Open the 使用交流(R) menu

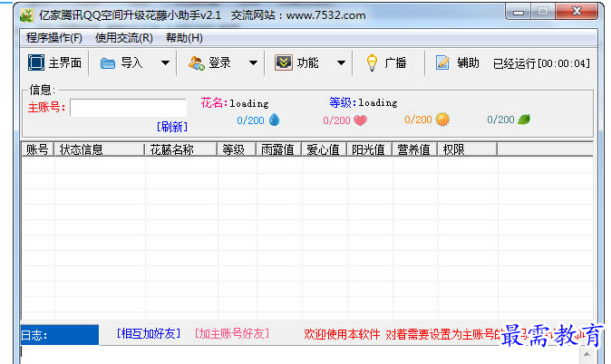124,38
